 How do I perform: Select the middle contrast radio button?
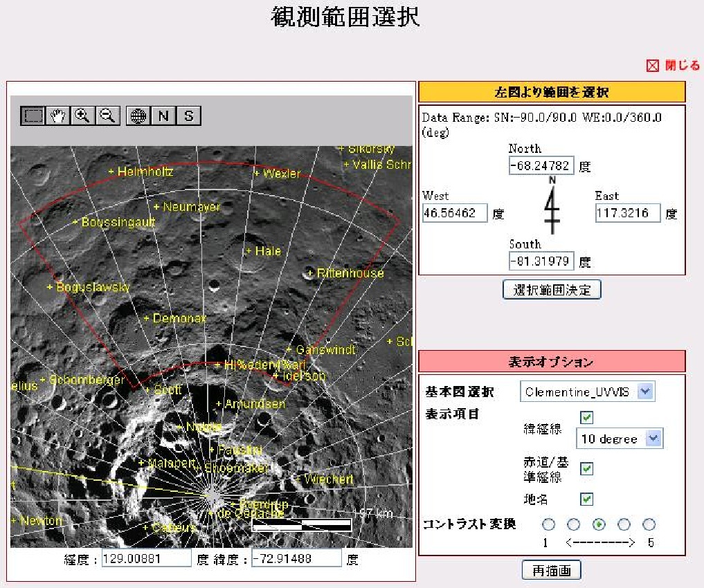(x=599, y=524)
